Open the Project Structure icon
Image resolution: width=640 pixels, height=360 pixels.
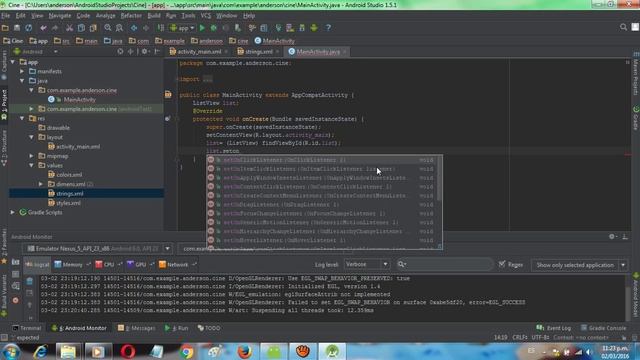click(264, 28)
